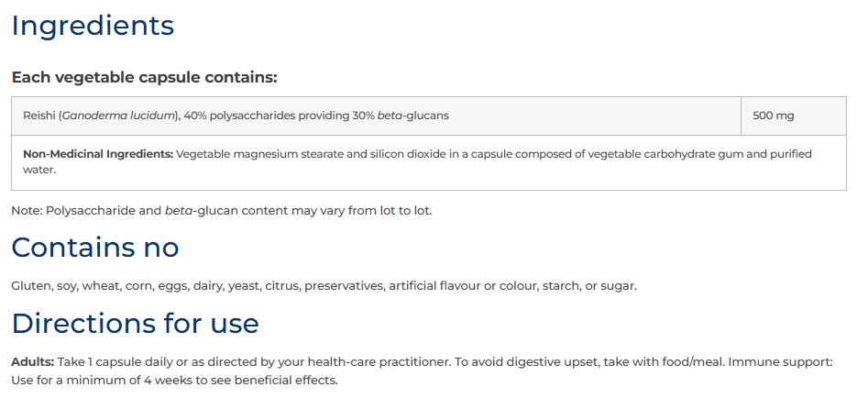The width and height of the screenshot is (868, 398).
Task: Click the Reishi Ganoderma lucidum ingredient cell
Action: point(376,116)
